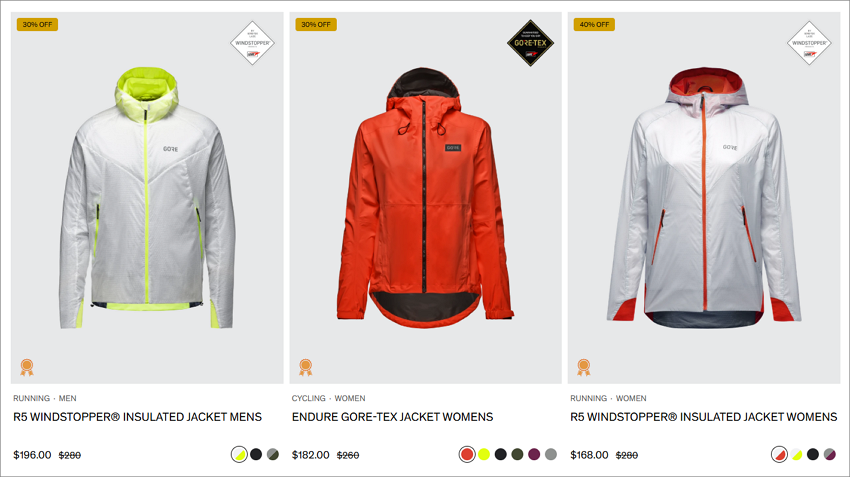Click the black GORE-TEX diamond badge
The height and width of the screenshot is (477, 850).
[x=530, y=43]
